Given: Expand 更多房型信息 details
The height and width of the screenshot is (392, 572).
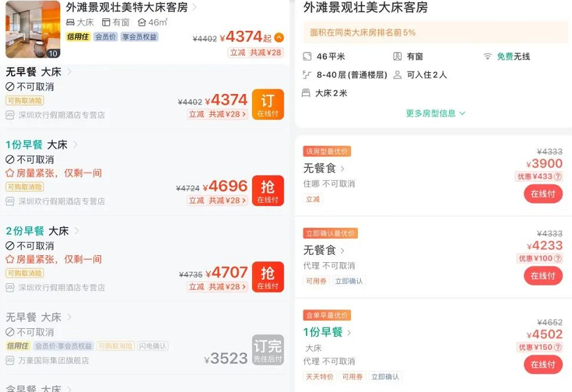Looking at the screenshot, I should point(436,114).
